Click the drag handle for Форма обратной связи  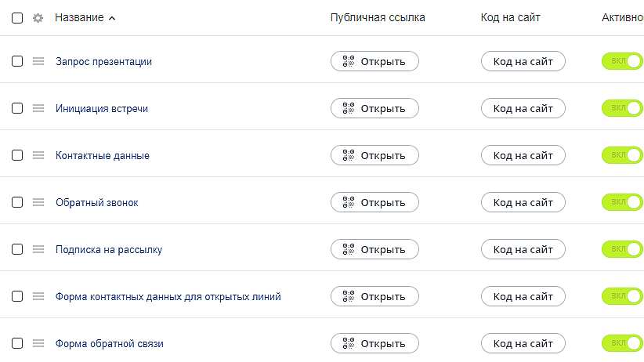click(38, 344)
